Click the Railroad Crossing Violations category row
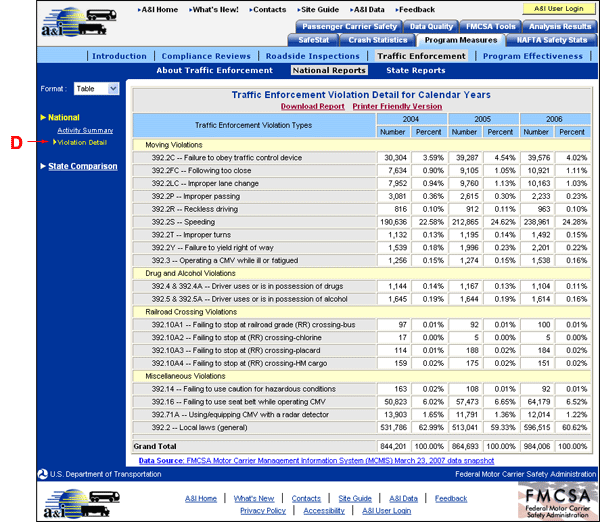The height and width of the screenshot is (522, 600). tap(362, 312)
